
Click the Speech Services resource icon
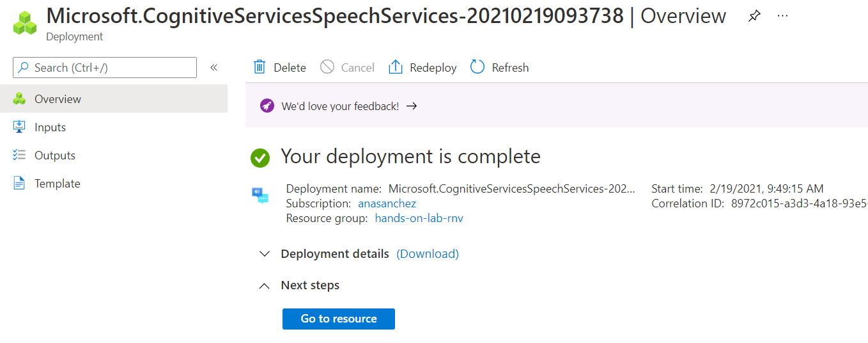[260, 195]
